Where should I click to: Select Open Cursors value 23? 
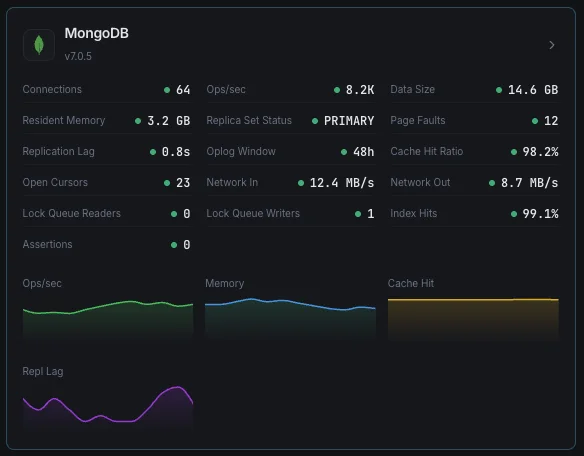pyautogui.click(x=183, y=183)
